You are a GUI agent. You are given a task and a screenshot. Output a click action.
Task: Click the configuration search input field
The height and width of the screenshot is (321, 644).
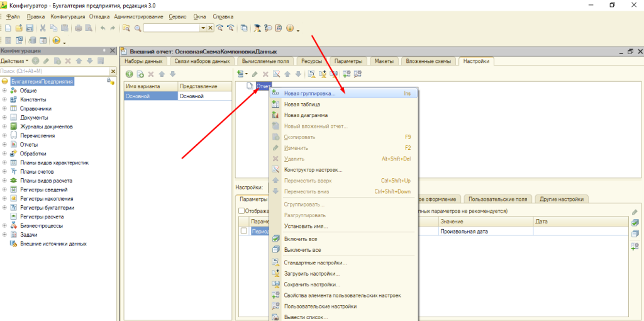click(50, 71)
